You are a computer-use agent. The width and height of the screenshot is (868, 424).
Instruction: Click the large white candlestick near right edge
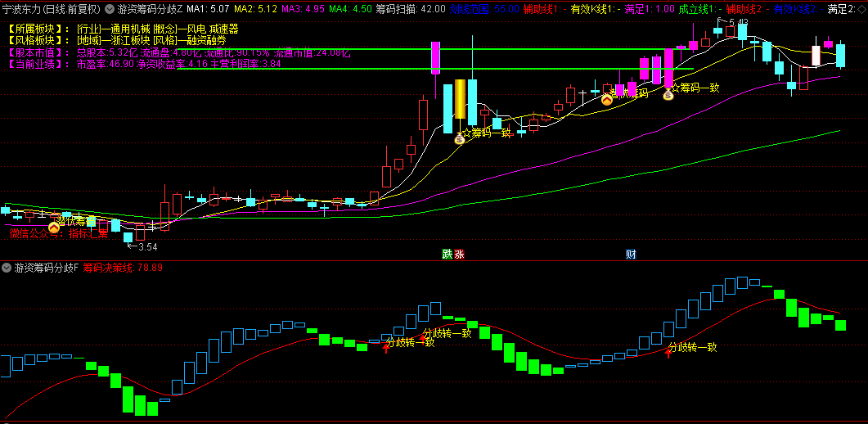(816, 56)
